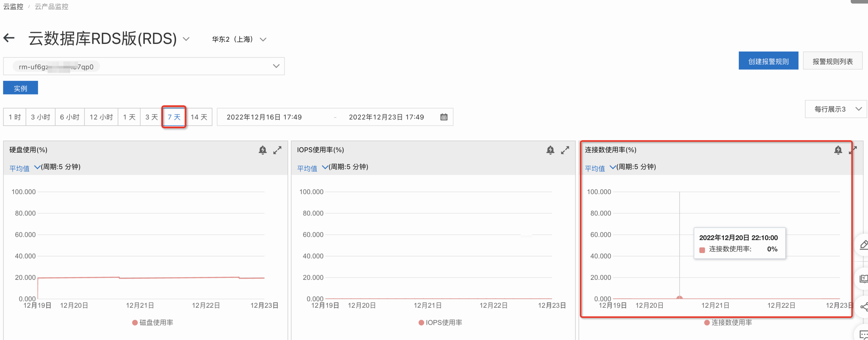Image resolution: width=868 pixels, height=340 pixels.
Task: Click the edit pencil floating icon
Action: coord(864,244)
